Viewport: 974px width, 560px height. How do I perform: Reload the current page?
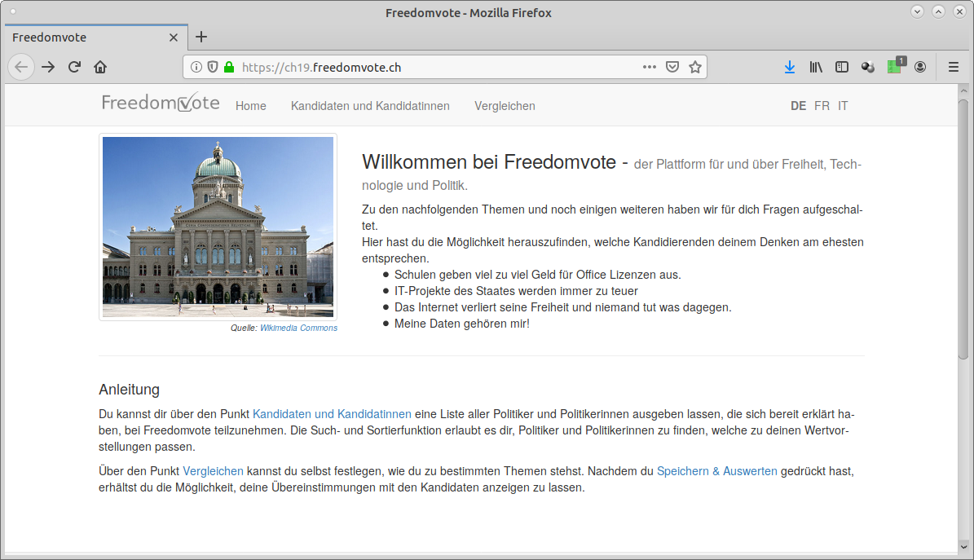point(74,67)
